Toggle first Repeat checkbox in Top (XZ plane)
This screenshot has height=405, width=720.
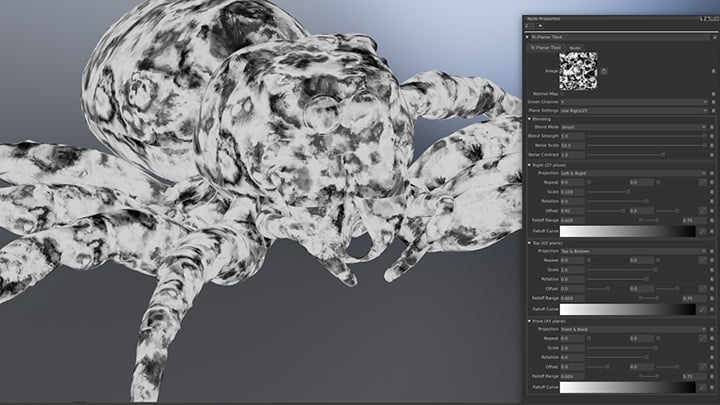point(589,260)
